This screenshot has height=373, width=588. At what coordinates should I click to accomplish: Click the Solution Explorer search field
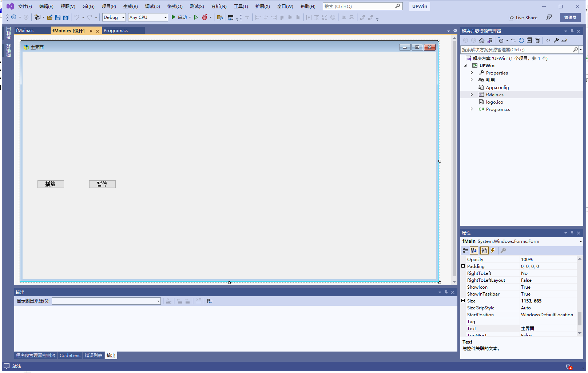[x=517, y=49]
